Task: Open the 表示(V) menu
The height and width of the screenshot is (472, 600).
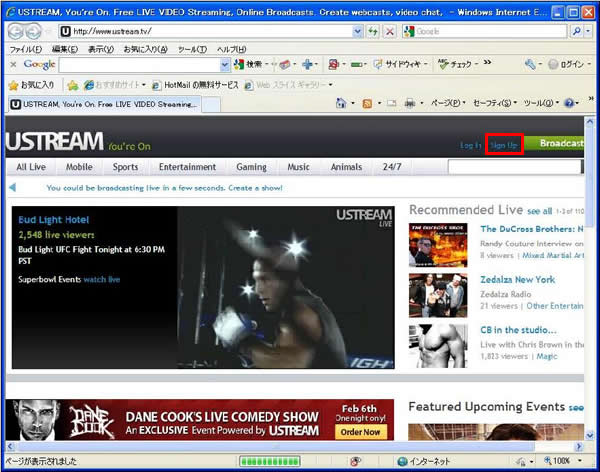Action: click(101, 49)
